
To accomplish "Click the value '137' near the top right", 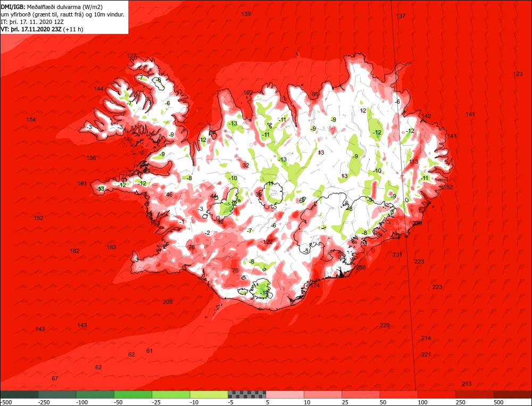I will pyautogui.click(x=401, y=16).
